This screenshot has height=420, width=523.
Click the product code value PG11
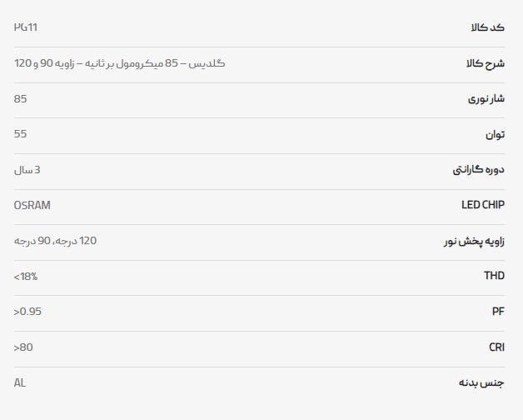26,27
